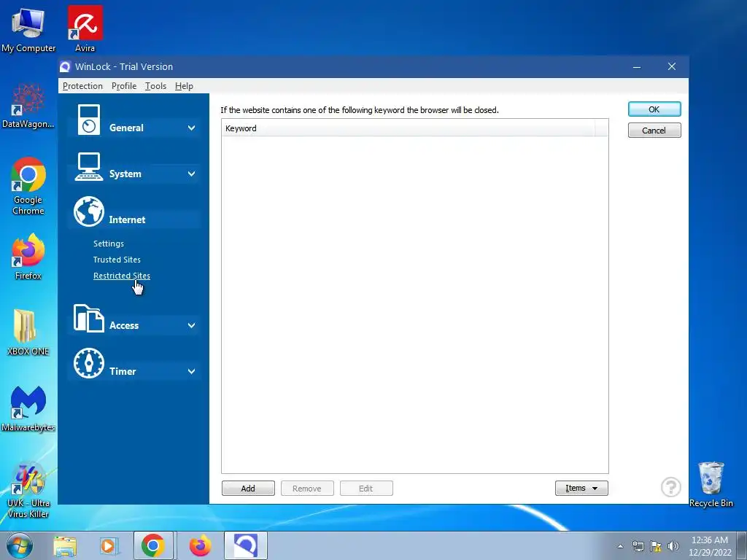The image size is (747, 560).
Task: Click the General section iPod-style icon
Action: tap(88, 120)
